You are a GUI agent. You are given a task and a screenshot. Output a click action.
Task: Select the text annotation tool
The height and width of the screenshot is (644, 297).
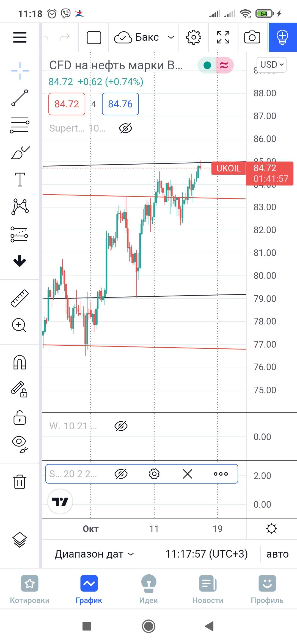(20, 180)
